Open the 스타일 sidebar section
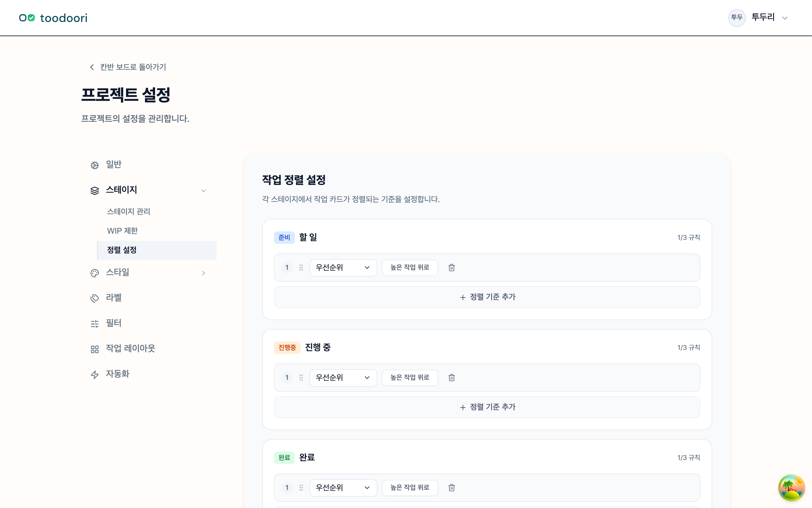 click(x=148, y=272)
